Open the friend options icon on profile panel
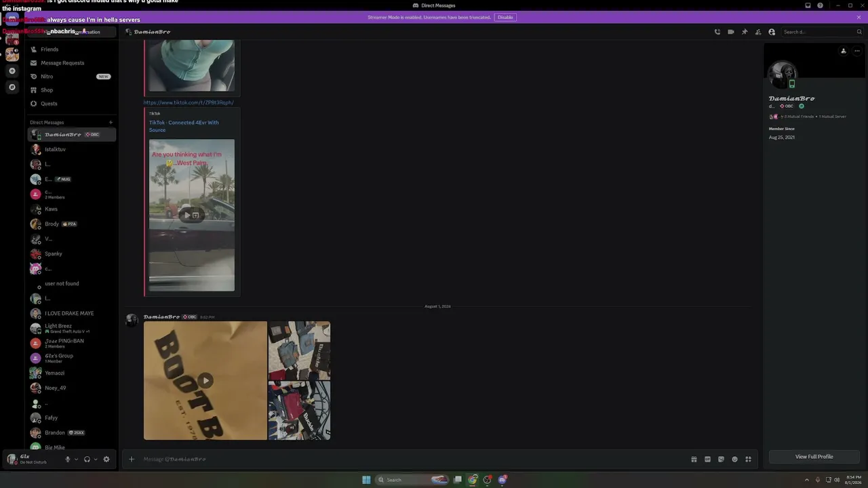Image resolution: width=868 pixels, height=488 pixels. coord(844,51)
